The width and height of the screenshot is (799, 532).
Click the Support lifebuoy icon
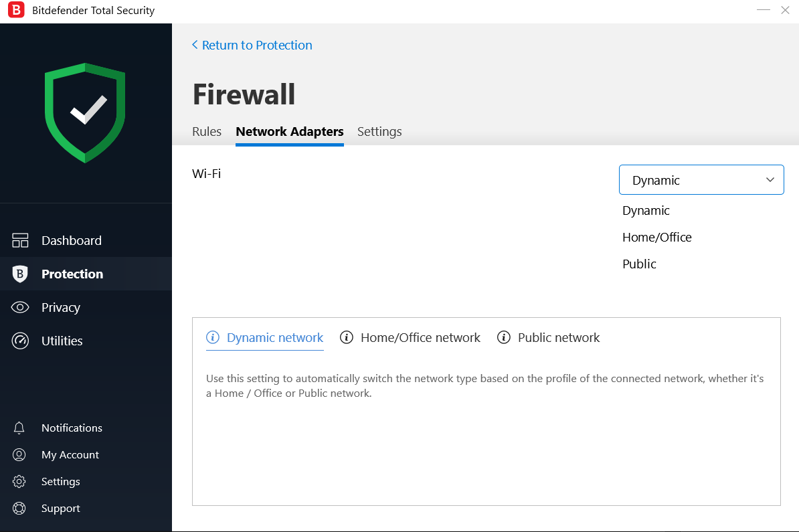tap(19, 509)
